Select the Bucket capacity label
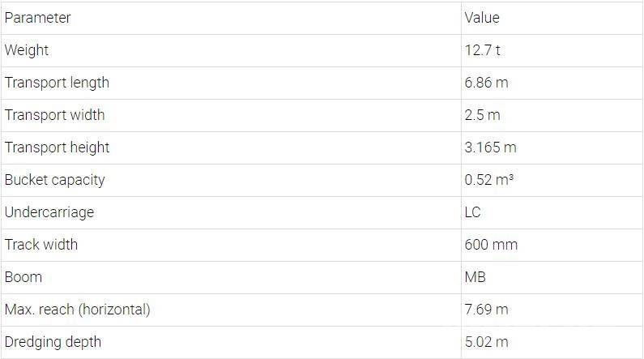Screen dimensions: 644x359 pyautogui.click(x=54, y=180)
